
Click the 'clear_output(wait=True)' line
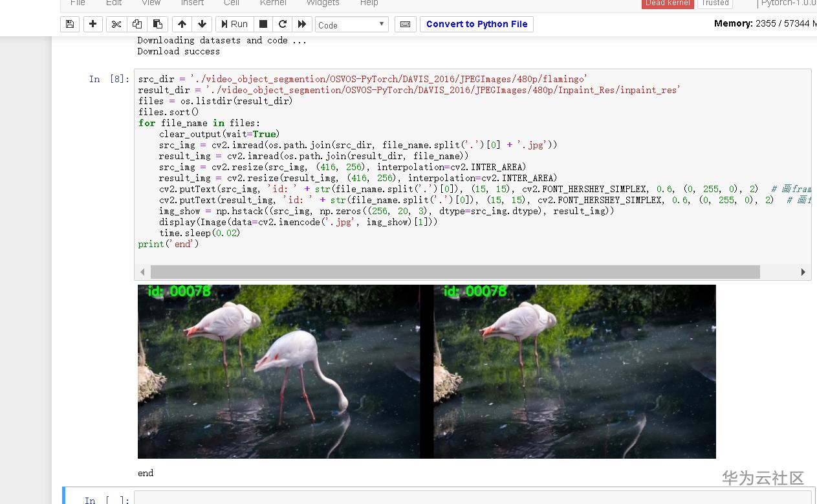pos(219,134)
